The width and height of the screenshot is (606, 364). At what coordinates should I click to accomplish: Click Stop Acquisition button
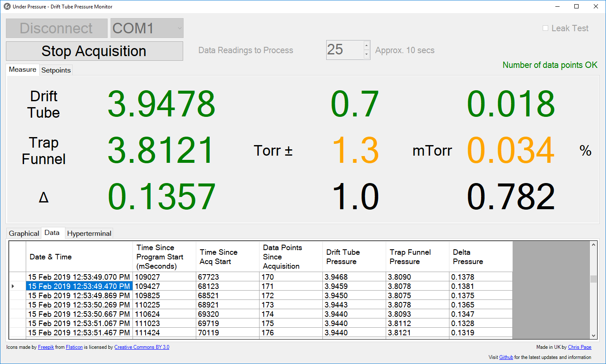tap(95, 51)
